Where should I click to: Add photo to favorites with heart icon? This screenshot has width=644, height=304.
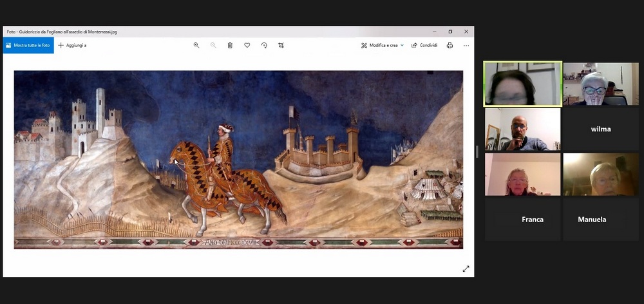pyautogui.click(x=247, y=45)
